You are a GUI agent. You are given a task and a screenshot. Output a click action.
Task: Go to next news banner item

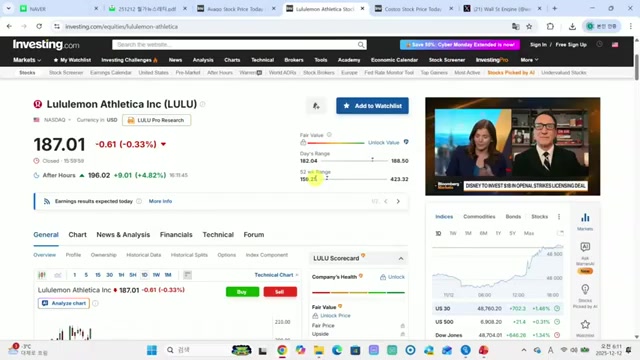[398, 201]
